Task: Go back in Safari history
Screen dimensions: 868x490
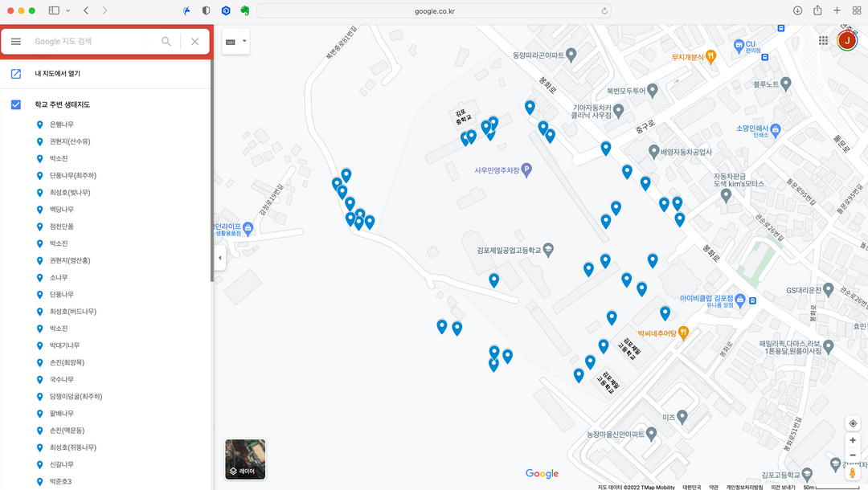Action: tap(86, 10)
